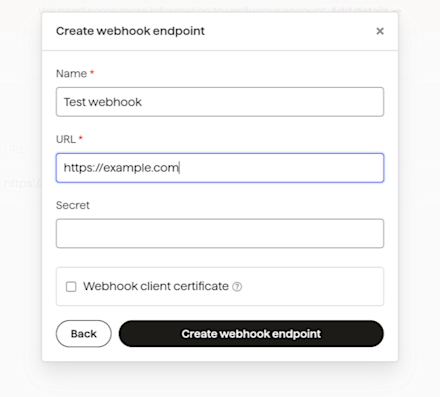Submit with the Create webhook endpoint button
Viewport: 440px width, 397px height.
tap(251, 334)
